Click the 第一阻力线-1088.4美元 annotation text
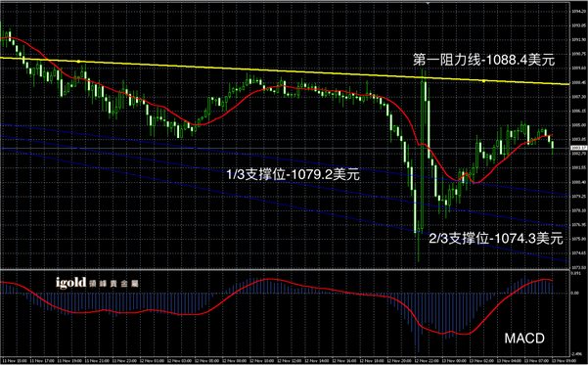This screenshot has height=365, width=588. tap(483, 60)
